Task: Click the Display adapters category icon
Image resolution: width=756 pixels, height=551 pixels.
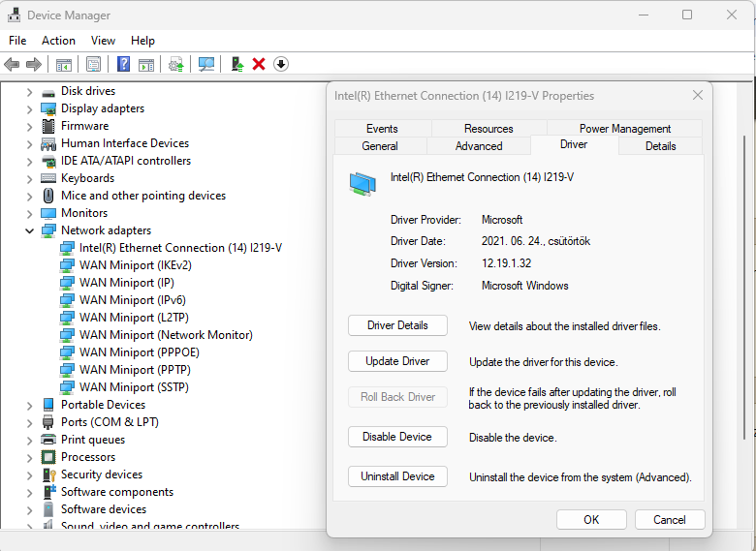Action: [x=48, y=108]
